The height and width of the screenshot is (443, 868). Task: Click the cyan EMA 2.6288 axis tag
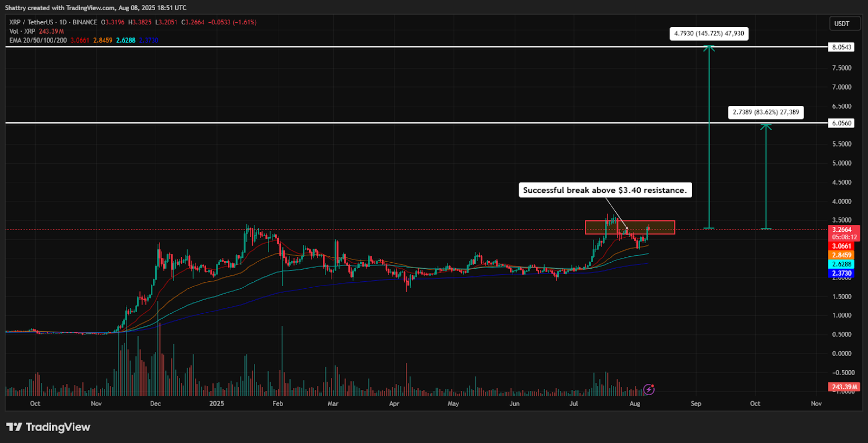(841, 264)
